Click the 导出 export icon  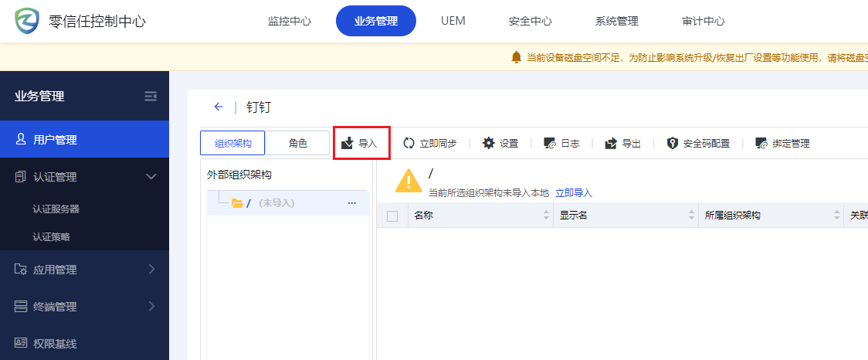tap(611, 143)
